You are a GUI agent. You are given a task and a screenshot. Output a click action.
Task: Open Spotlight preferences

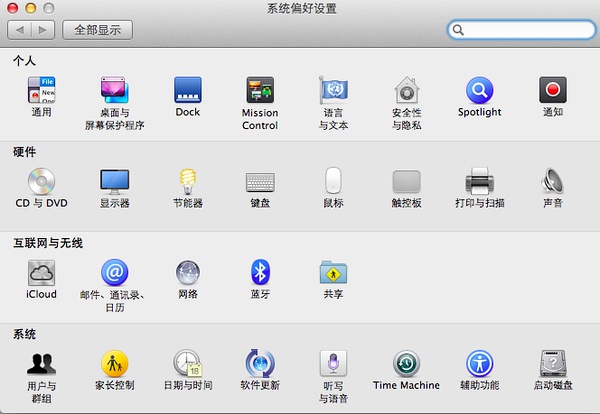tap(479, 91)
